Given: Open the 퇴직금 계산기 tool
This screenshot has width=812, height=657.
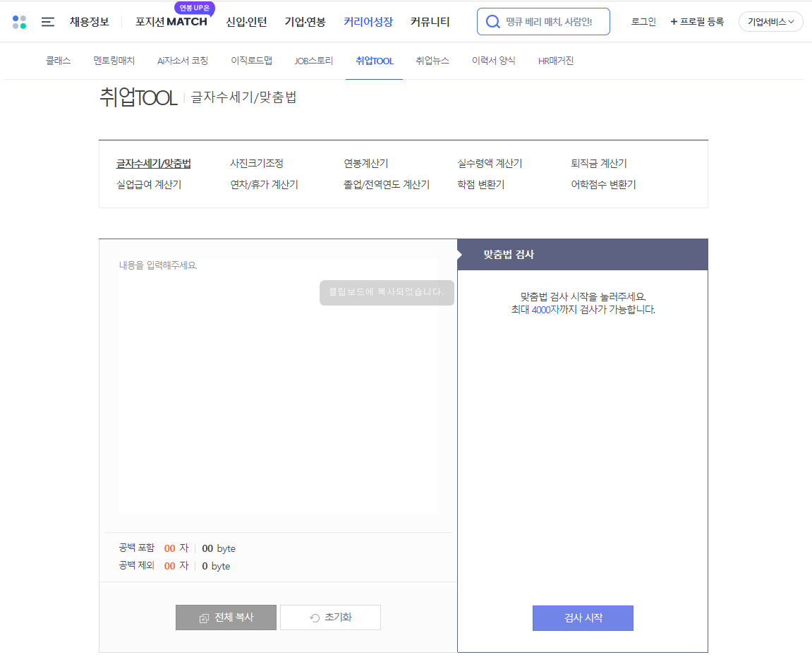Looking at the screenshot, I should click(x=599, y=162).
